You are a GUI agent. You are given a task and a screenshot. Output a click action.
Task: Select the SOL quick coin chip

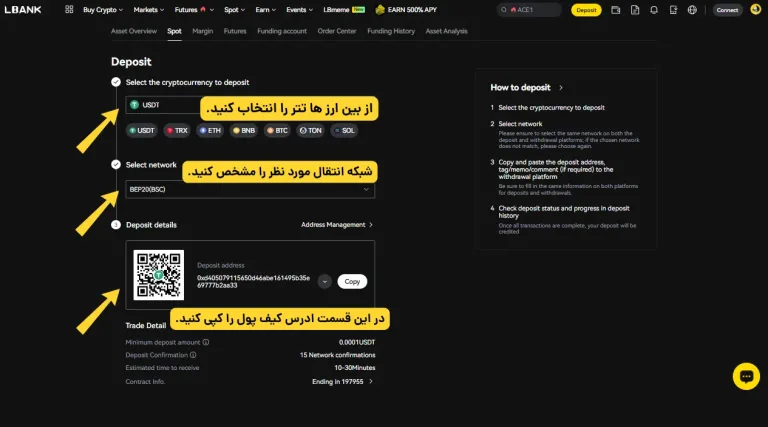pos(344,130)
